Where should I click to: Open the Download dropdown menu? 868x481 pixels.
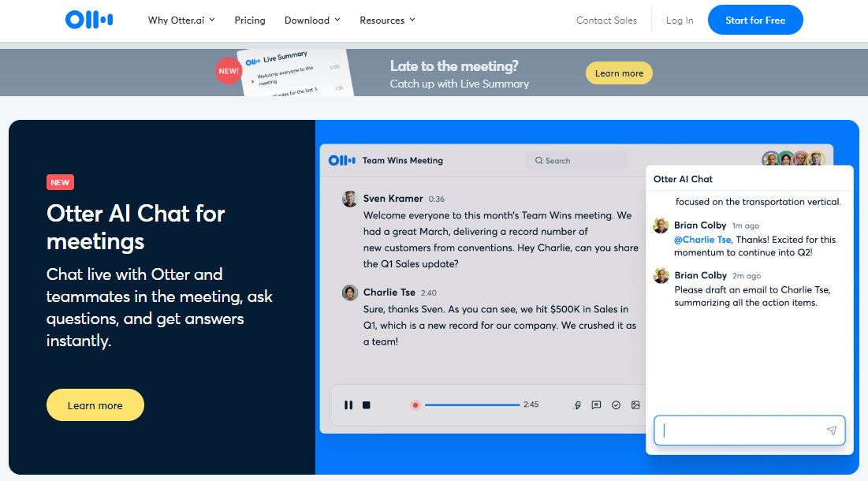click(x=312, y=20)
